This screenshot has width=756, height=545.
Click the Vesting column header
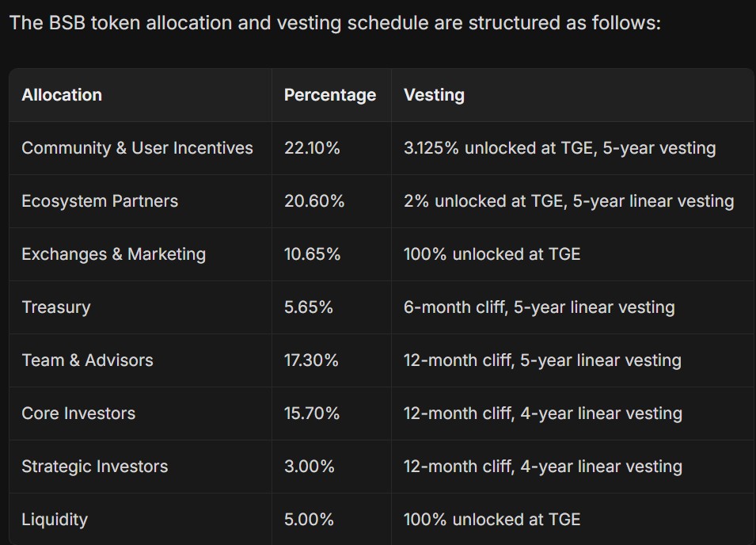(434, 95)
